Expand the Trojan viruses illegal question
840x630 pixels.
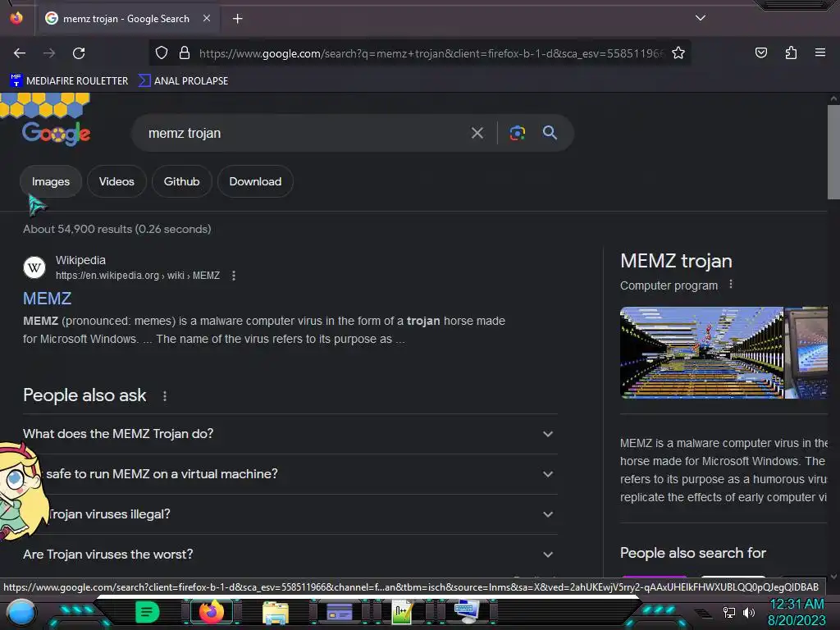(290, 514)
